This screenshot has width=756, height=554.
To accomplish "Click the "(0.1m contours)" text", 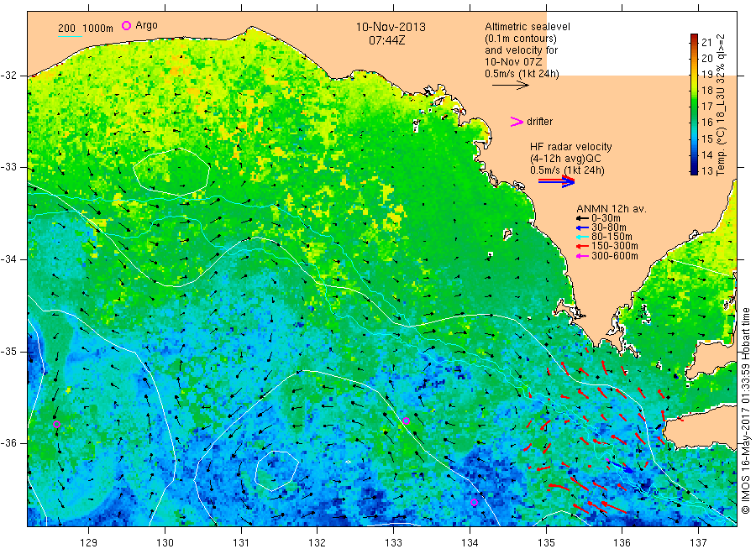I will click(x=521, y=39).
